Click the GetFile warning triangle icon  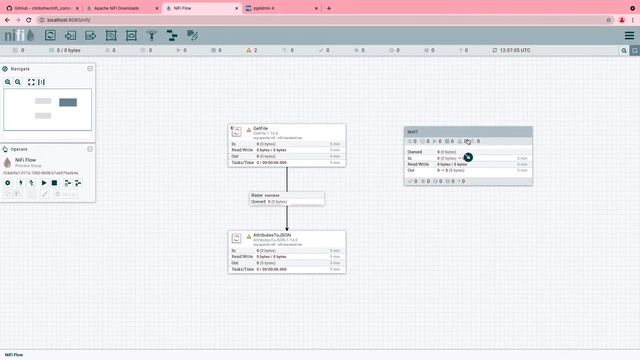249,130
